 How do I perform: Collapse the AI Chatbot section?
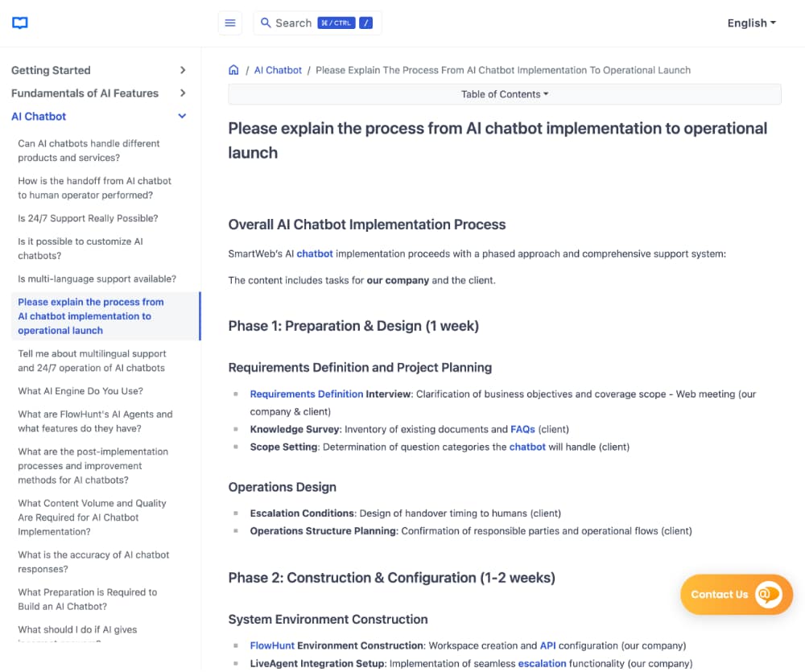point(183,117)
